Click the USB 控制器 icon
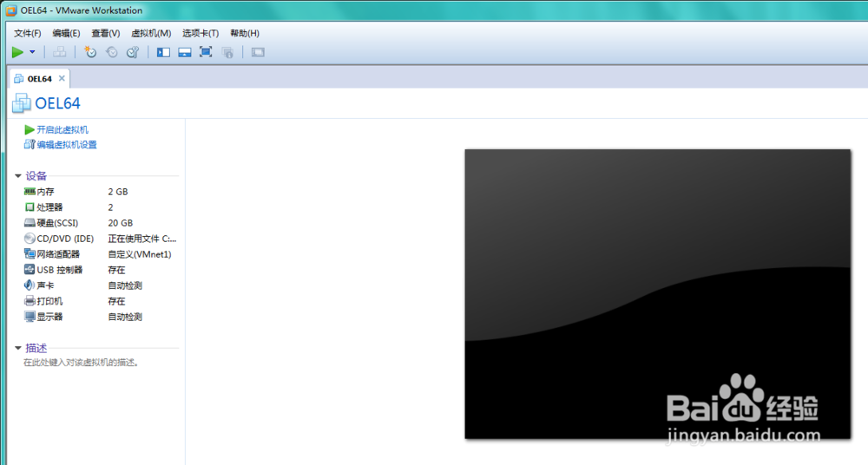 point(30,270)
